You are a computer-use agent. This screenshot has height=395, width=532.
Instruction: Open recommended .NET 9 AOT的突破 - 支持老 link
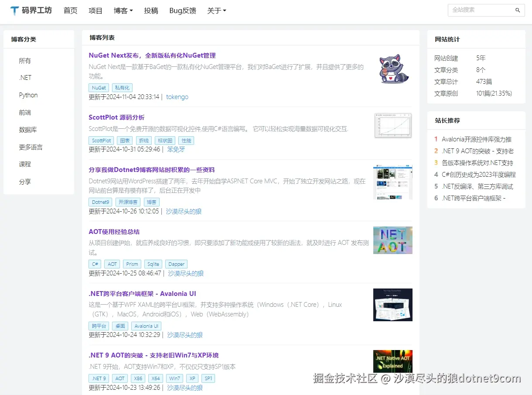pos(477,151)
